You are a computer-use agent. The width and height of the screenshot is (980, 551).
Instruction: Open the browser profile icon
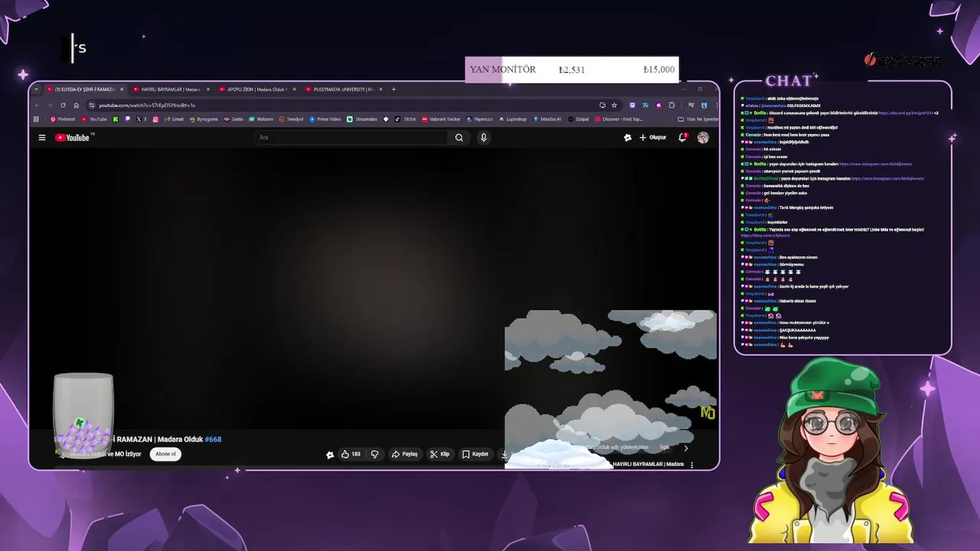(x=704, y=105)
